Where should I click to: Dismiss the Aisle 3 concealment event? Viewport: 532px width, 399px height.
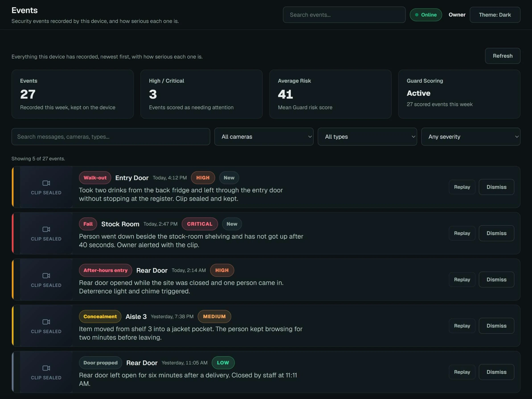496,326
